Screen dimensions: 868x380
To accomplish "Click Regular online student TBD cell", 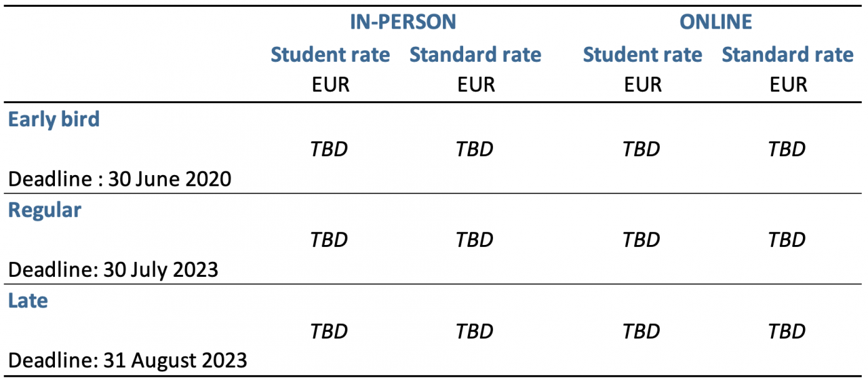I will 642,240.
